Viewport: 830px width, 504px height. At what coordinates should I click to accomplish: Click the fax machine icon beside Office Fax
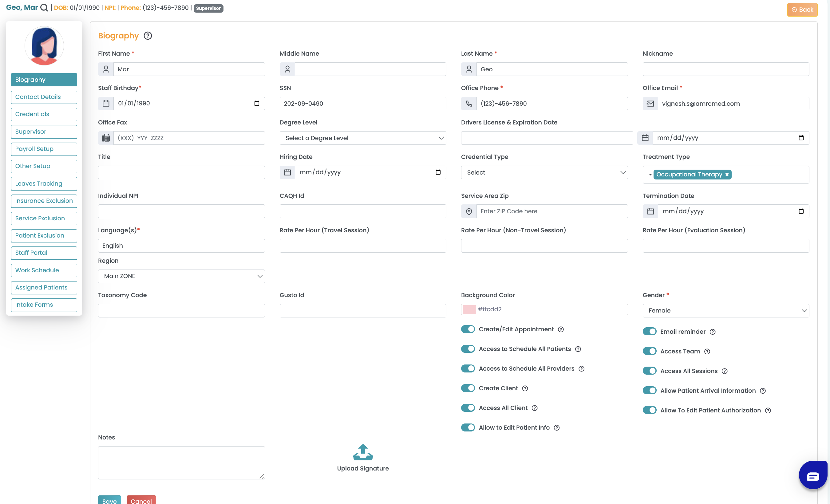(106, 138)
